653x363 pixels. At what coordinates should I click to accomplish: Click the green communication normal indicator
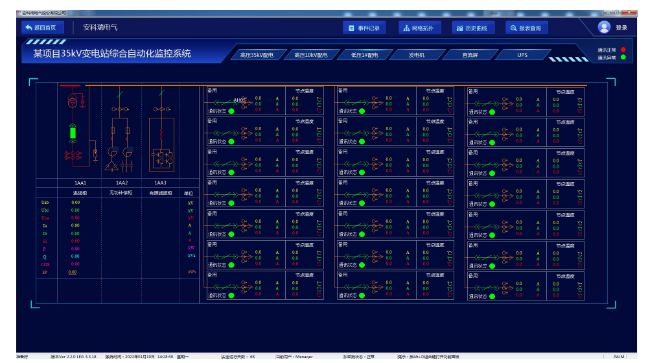(623, 57)
